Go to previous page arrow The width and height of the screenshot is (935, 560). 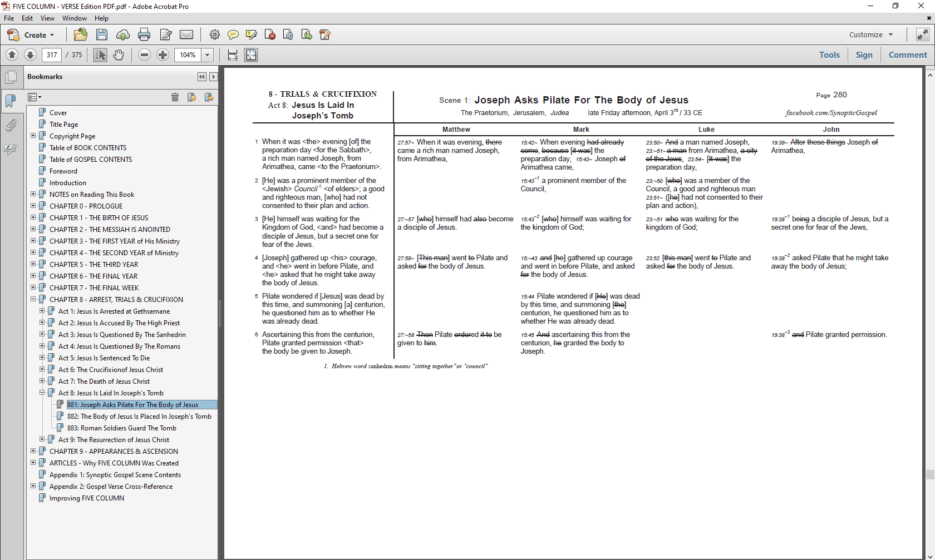coord(12,54)
